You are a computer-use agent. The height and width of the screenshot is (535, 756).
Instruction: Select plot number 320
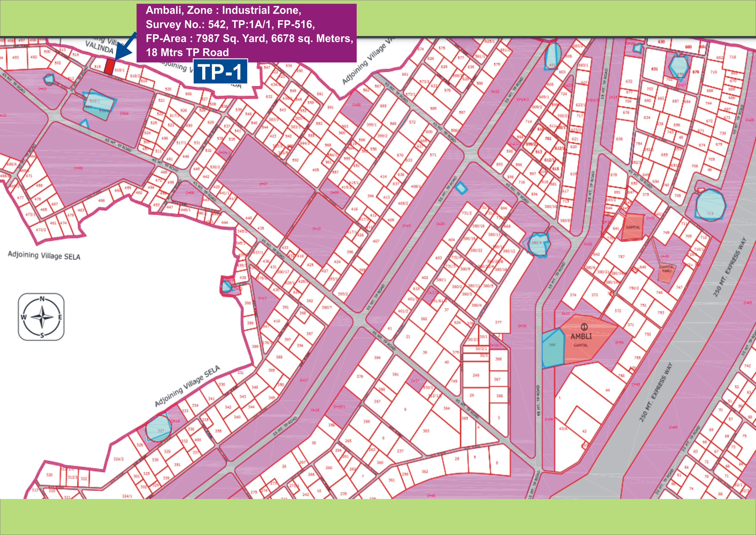[x=49, y=475]
